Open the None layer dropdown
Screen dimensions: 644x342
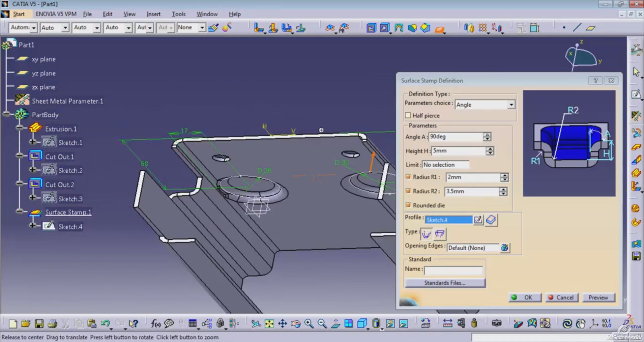202,28
